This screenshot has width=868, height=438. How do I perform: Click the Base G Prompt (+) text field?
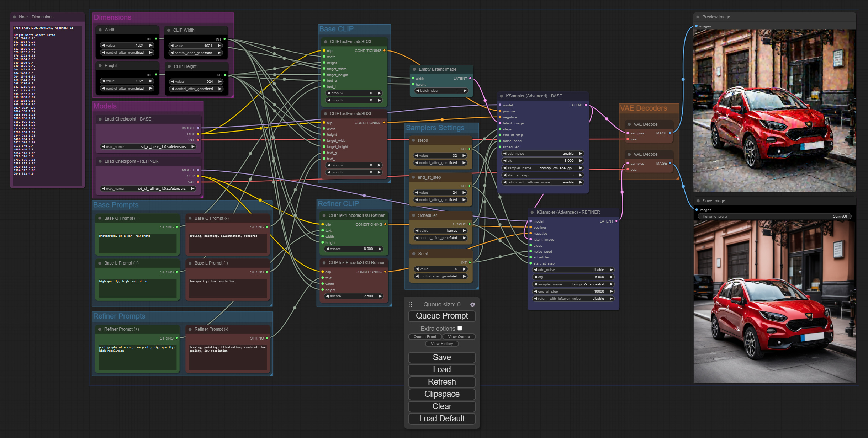click(137, 243)
